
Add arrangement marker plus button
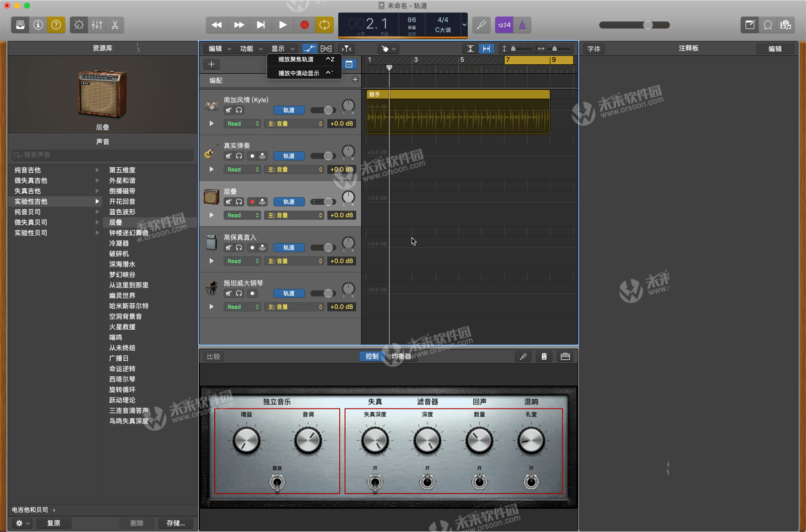(x=355, y=80)
